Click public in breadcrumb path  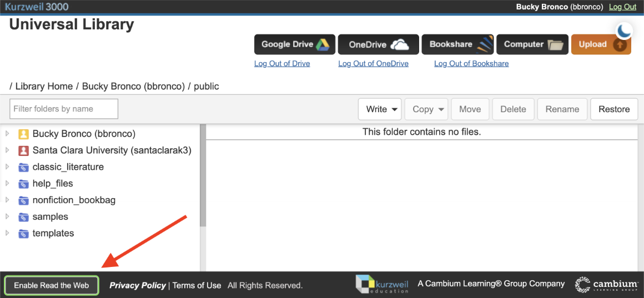(206, 87)
